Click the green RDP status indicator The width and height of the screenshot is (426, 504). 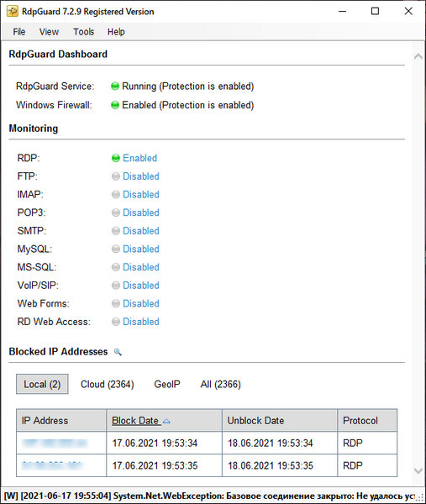pos(115,158)
